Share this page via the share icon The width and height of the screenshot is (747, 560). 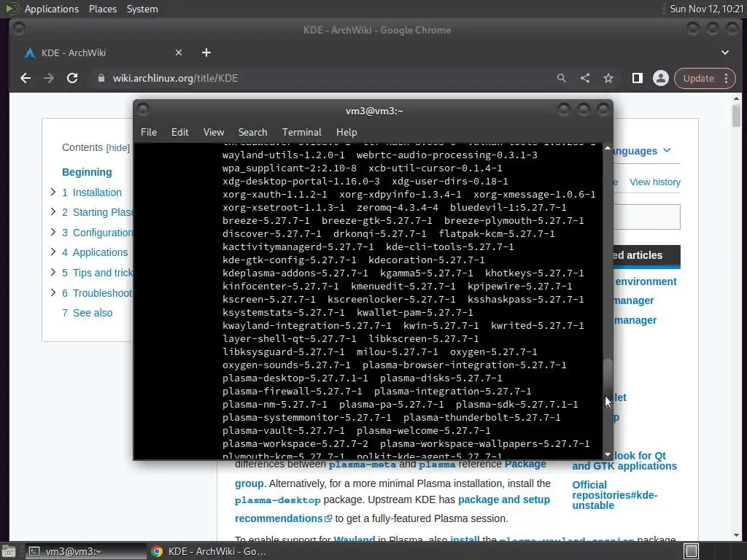(585, 78)
